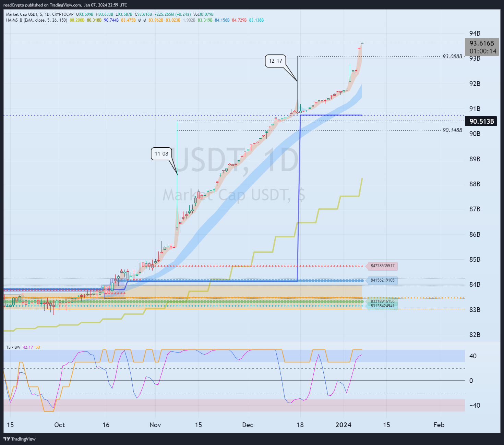The height and width of the screenshot is (445, 504).
Task: Click the green 83318916156 level label
Action: (383, 301)
